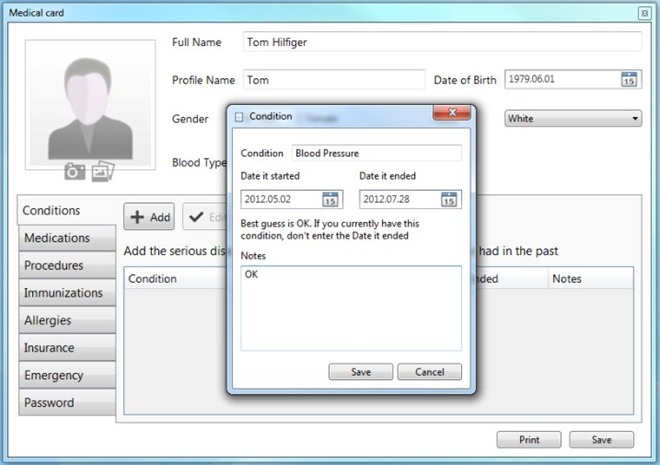This screenshot has height=465, width=660.
Task: Click the Profile Name field
Action: (x=334, y=80)
